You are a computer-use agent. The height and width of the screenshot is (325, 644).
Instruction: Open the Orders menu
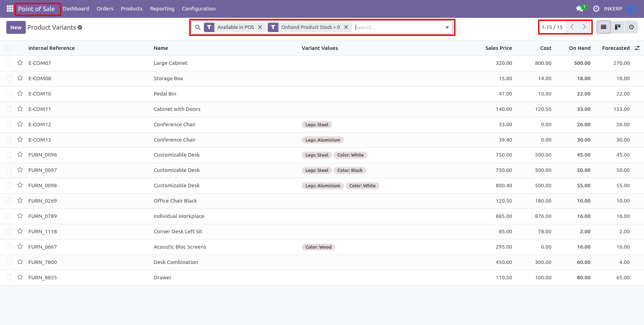[105, 9]
